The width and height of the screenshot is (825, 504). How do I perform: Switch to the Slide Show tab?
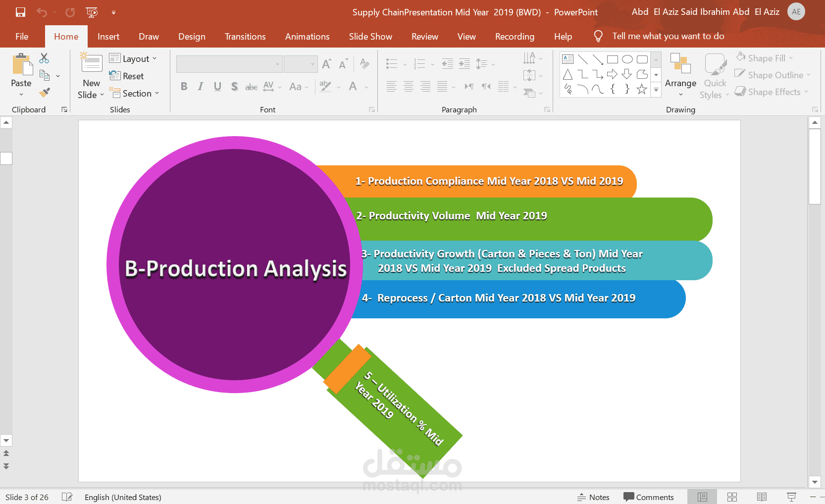(370, 37)
